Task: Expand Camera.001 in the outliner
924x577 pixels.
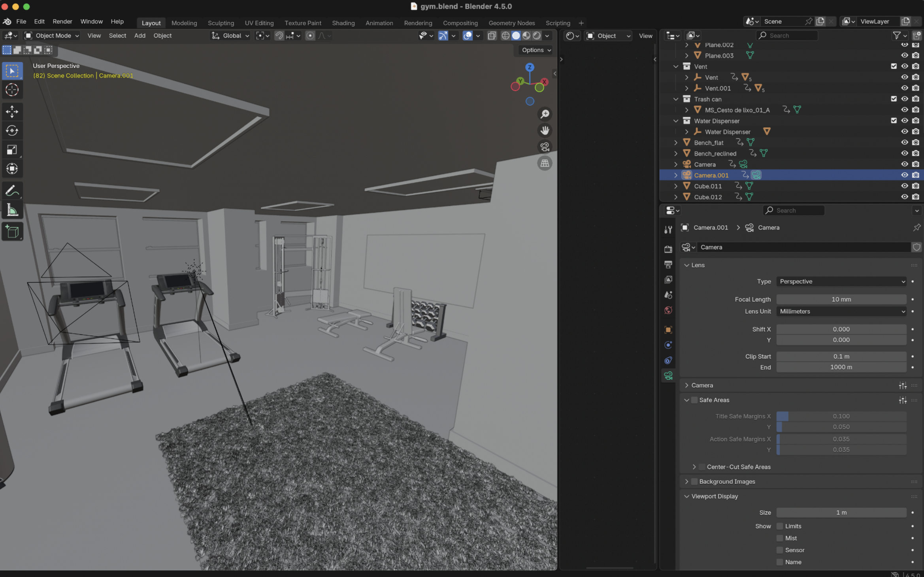Action: tap(676, 175)
